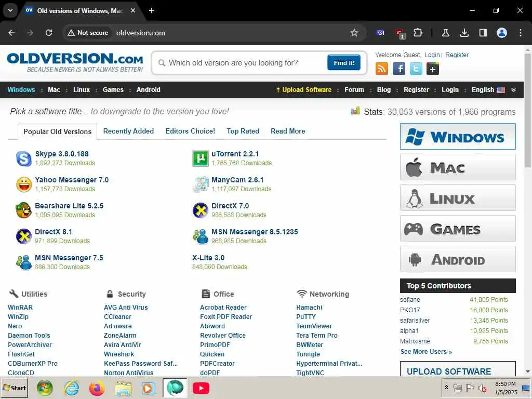Open the CCleaner link
This screenshot has height=399, width=532.
pos(117,317)
